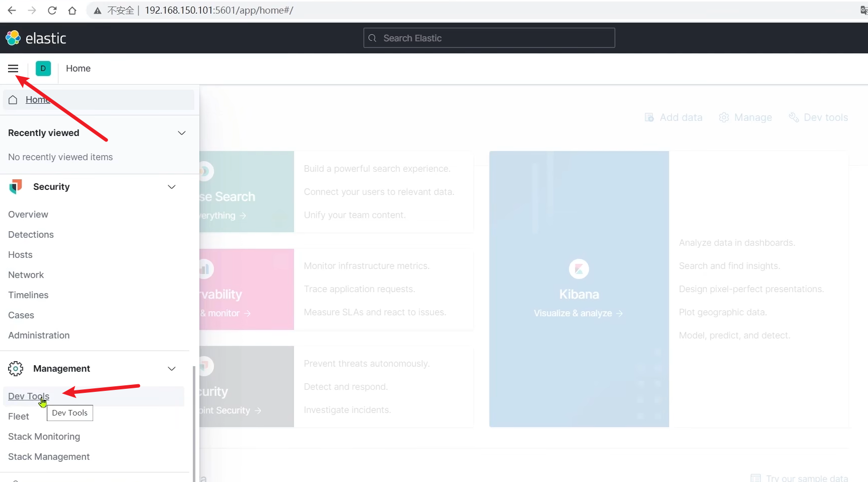
Task: Click 'Connect your users to relevant data.'
Action: (379, 192)
